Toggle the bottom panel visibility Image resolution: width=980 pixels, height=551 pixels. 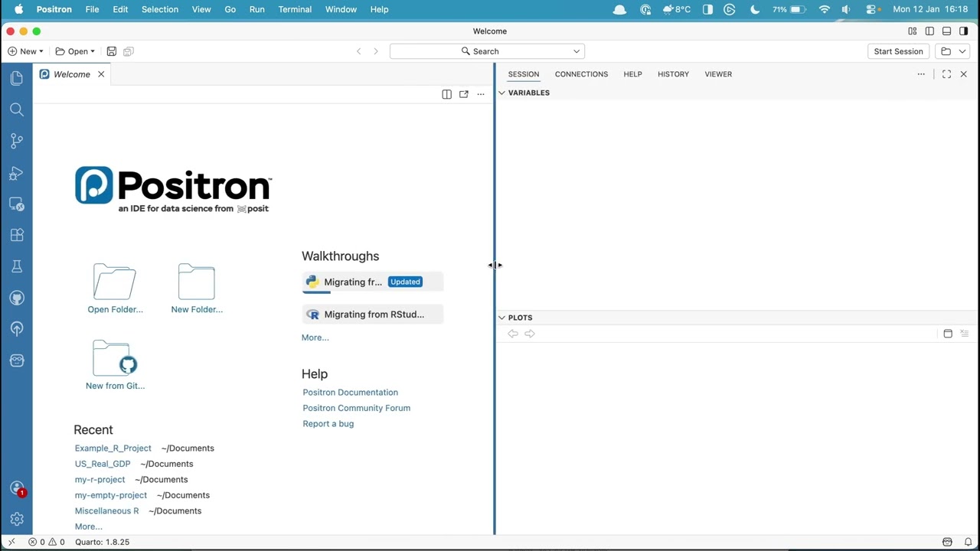coord(946,31)
